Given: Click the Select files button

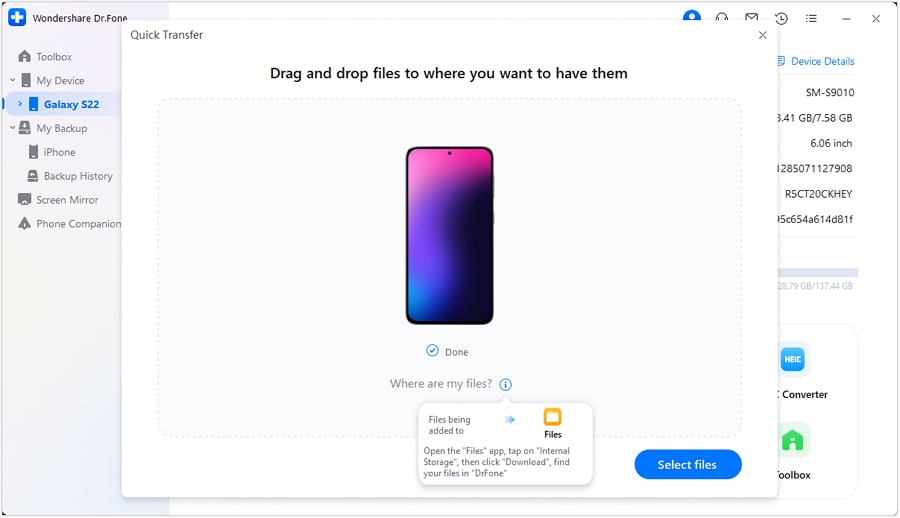Looking at the screenshot, I should (x=688, y=465).
